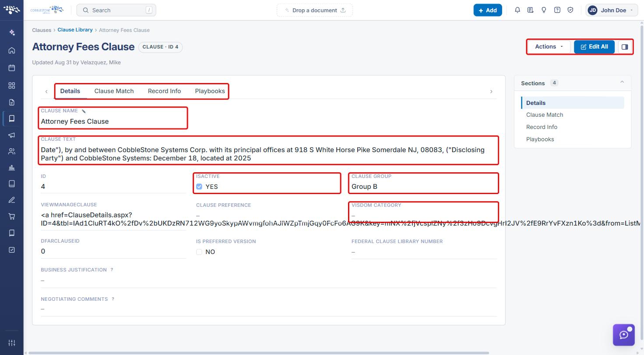Viewport: 644px width, 355px height.
Task: Go to Home via sidebar house icon
Action: [x=12, y=50]
